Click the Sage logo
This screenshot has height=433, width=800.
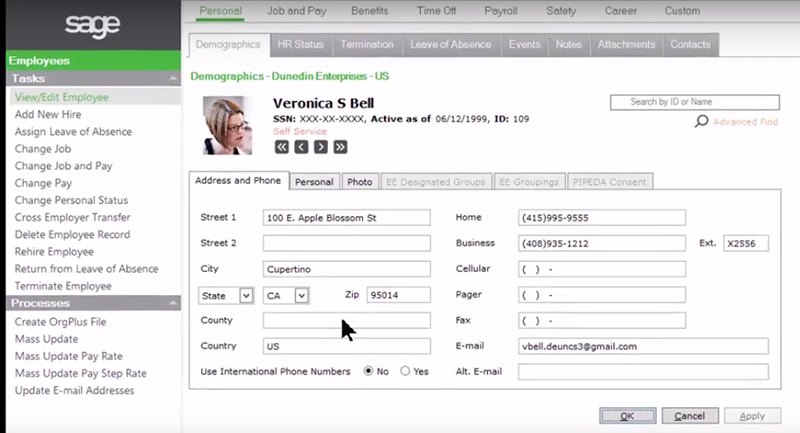click(x=92, y=24)
